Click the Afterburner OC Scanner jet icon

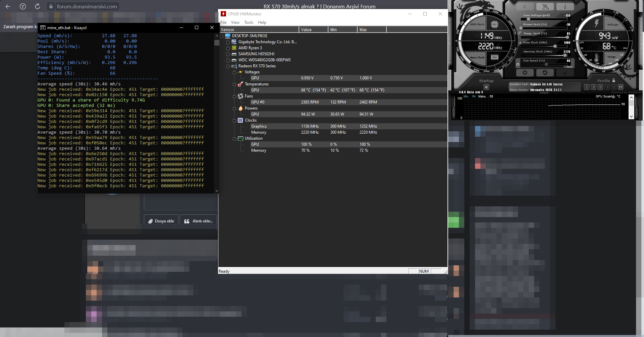(545, 6)
